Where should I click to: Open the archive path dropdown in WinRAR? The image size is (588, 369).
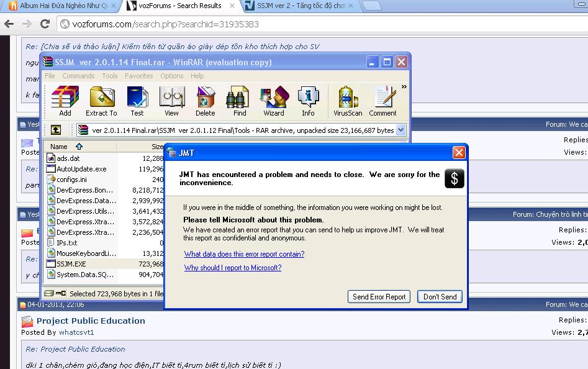point(401,130)
